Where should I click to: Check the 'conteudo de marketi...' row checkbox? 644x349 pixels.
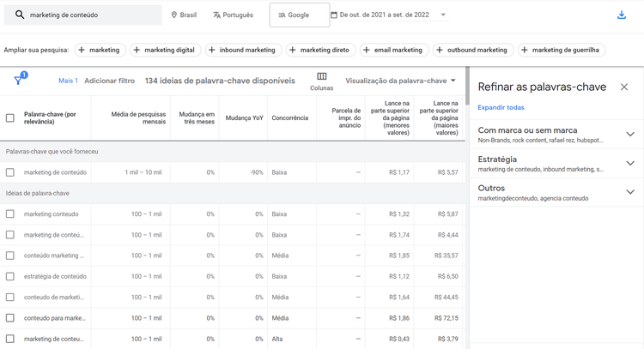click(10, 298)
